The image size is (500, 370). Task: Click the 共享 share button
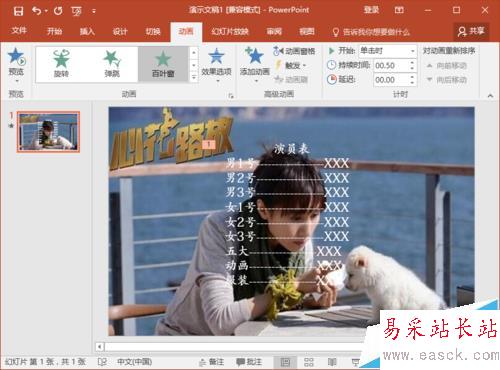pos(471,31)
